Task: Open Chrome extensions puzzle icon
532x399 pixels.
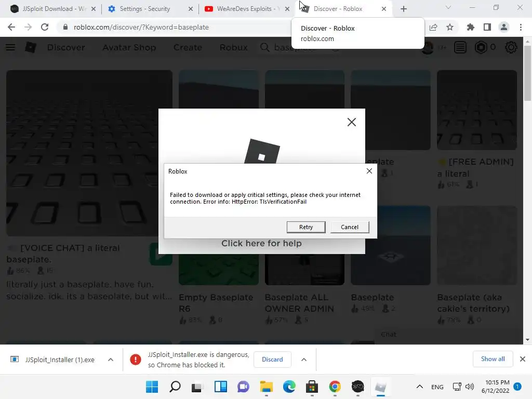Action: [471, 27]
